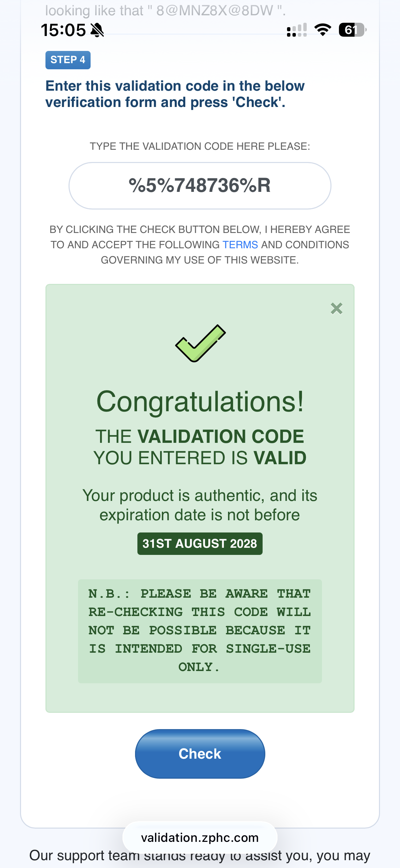Tap the Wi-Fi status icon
Screen dimensions: 400x868
(x=323, y=30)
